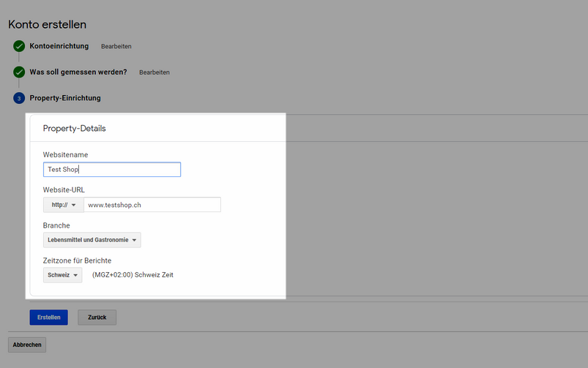Open the Schweiz timezone country dropdown
Viewport: 588px width, 368px height.
(63, 275)
